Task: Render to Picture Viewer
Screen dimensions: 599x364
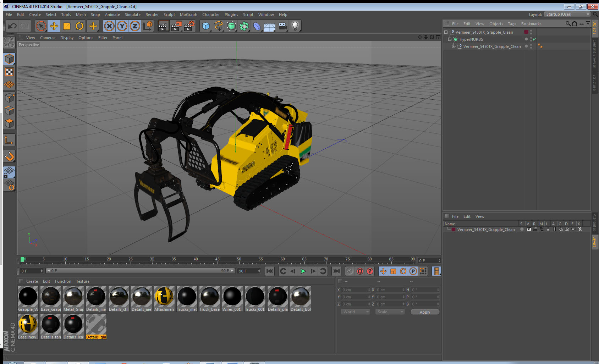Action: [x=176, y=26]
